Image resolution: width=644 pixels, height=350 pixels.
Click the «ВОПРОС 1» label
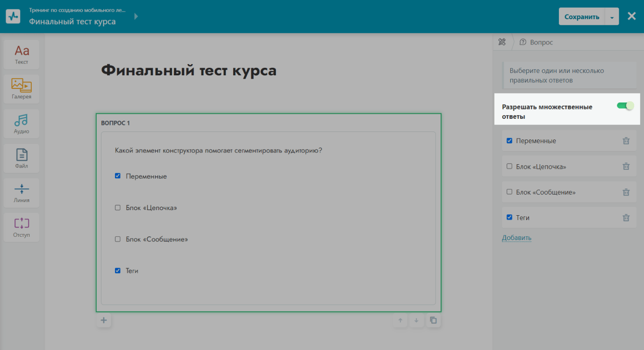tap(115, 123)
